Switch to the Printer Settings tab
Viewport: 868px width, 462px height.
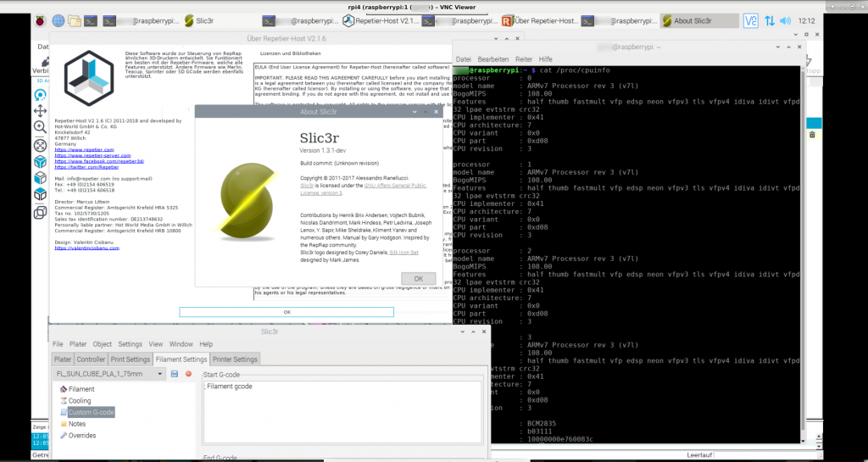click(x=235, y=359)
